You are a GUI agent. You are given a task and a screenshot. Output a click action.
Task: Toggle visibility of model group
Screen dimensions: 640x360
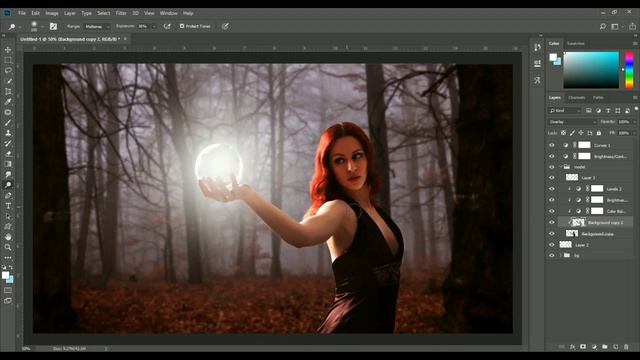552,167
